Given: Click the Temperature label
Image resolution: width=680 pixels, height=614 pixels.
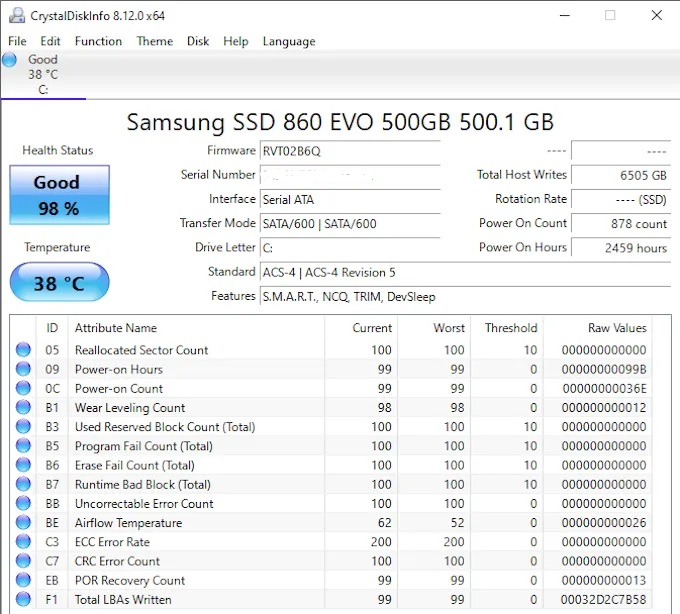Looking at the screenshot, I should (x=57, y=247).
